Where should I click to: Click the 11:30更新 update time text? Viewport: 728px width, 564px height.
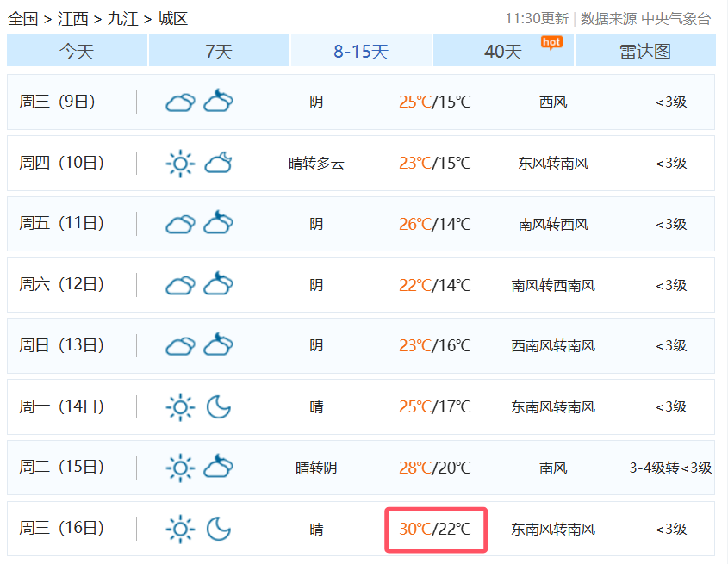(x=537, y=19)
